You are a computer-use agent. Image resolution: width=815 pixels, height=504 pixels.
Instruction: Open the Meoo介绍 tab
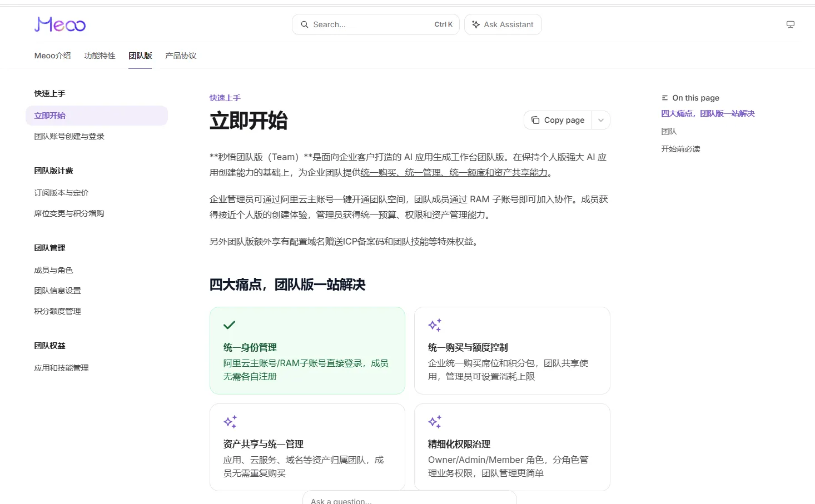[53, 56]
